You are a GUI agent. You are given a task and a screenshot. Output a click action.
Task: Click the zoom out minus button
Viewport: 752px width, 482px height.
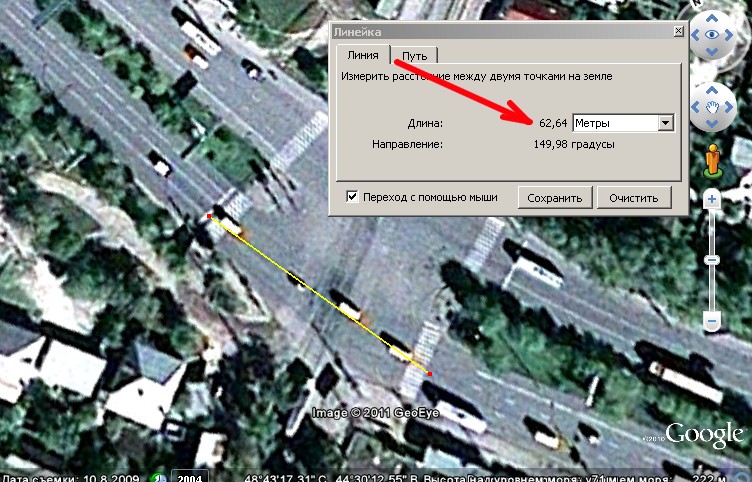point(712,321)
